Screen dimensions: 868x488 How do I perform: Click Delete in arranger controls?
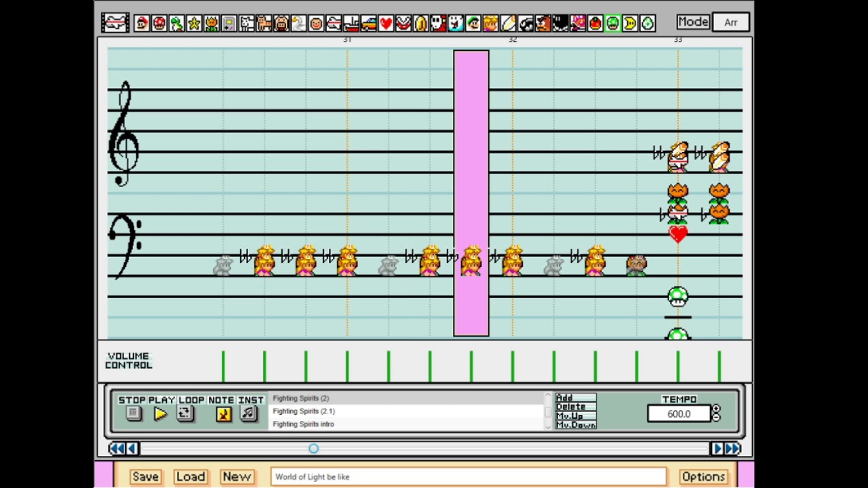coord(575,407)
